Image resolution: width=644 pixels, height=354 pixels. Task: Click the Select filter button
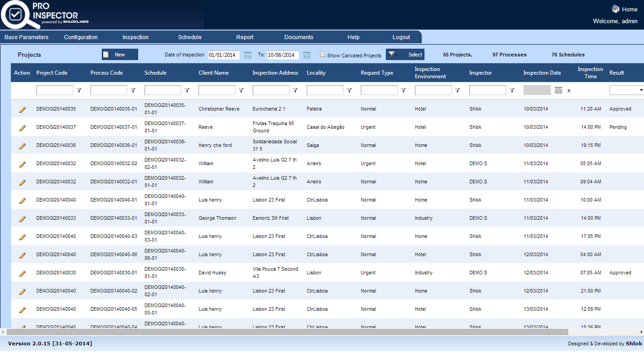pos(405,55)
